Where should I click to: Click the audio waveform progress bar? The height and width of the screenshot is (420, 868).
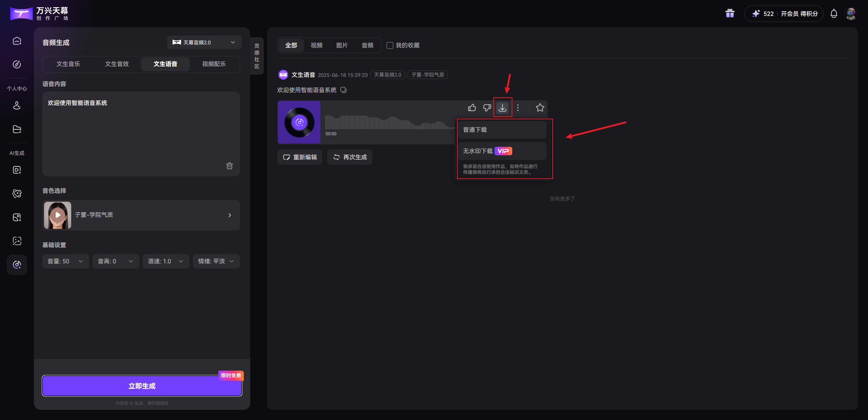pyautogui.click(x=389, y=123)
